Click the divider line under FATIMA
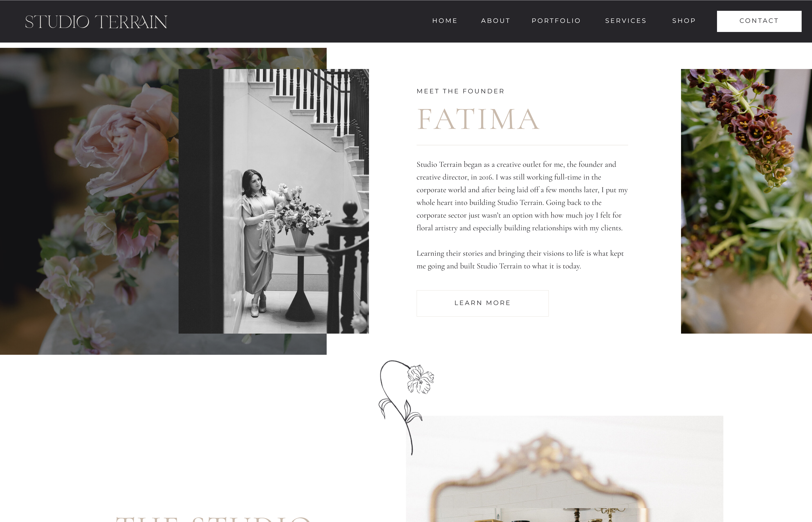 [x=522, y=145]
